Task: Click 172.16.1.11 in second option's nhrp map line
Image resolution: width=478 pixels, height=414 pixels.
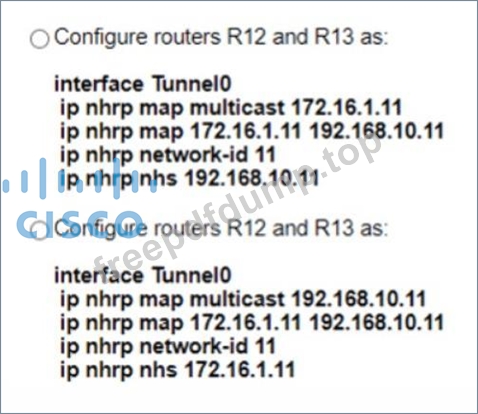Action: [x=246, y=323]
